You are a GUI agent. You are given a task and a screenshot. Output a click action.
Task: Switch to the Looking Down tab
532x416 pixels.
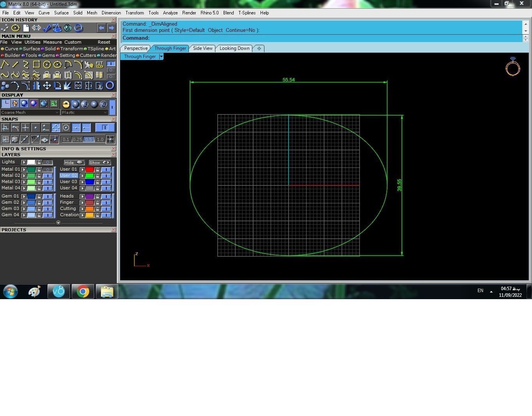(234, 48)
